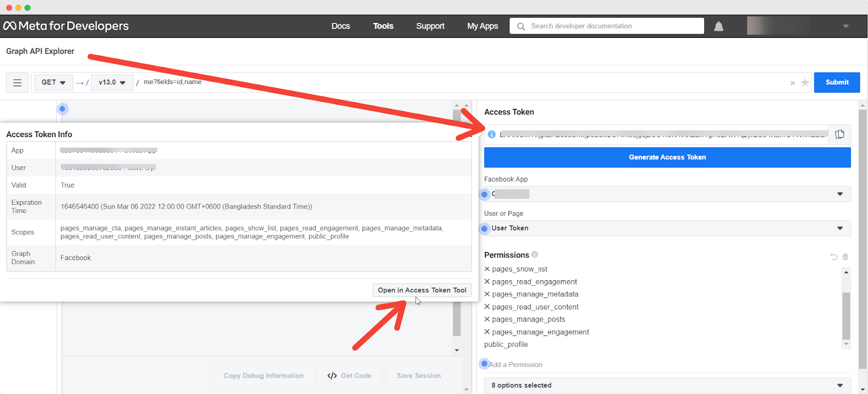The width and height of the screenshot is (868, 394).
Task: Click the access token info icon
Action: coord(492,134)
